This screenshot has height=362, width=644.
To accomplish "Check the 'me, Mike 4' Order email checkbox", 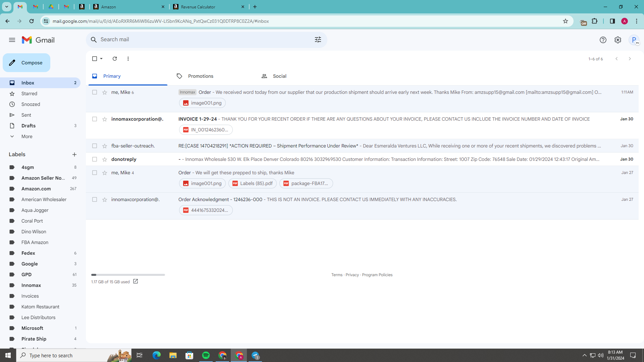I will pyautogui.click(x=95, y=173).
